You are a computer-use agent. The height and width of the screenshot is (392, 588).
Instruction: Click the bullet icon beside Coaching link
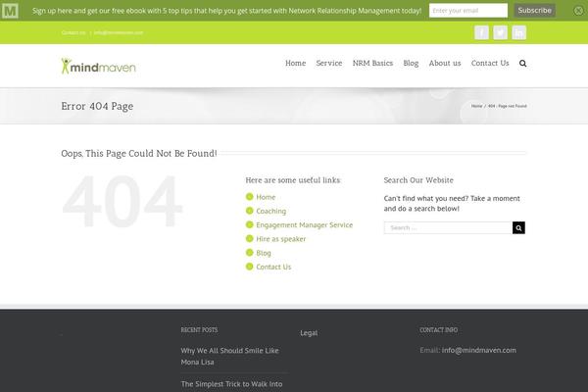point(249,211)
